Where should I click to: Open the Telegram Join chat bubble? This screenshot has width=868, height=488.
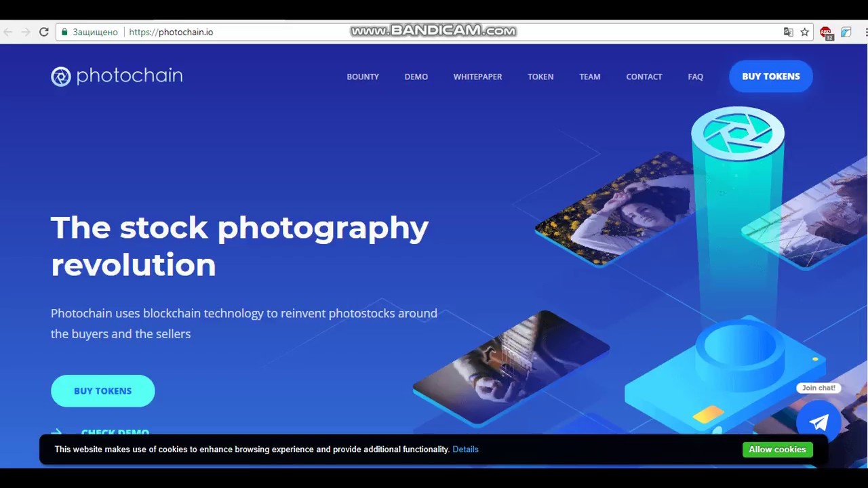[x=818, y=422]
